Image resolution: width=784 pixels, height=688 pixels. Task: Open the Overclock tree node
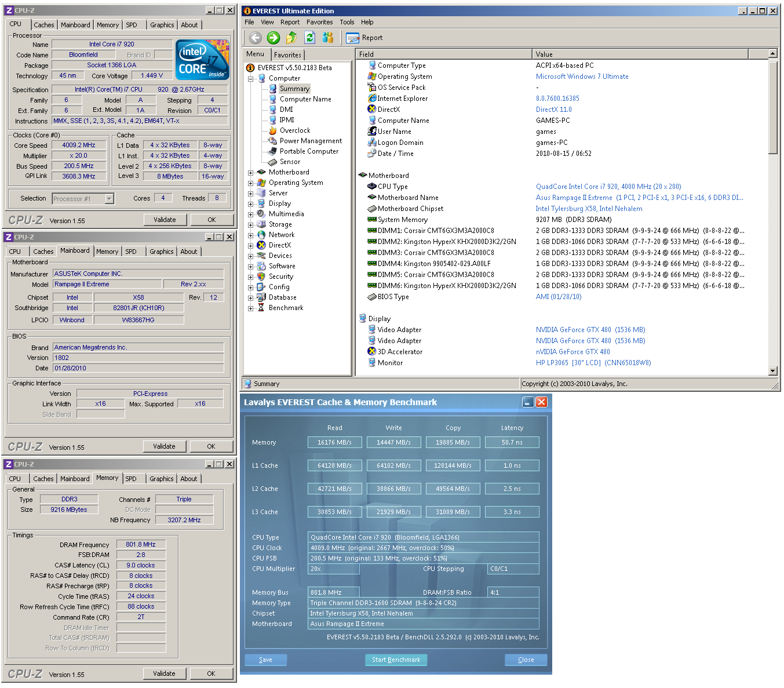click(x=295, y=130)
